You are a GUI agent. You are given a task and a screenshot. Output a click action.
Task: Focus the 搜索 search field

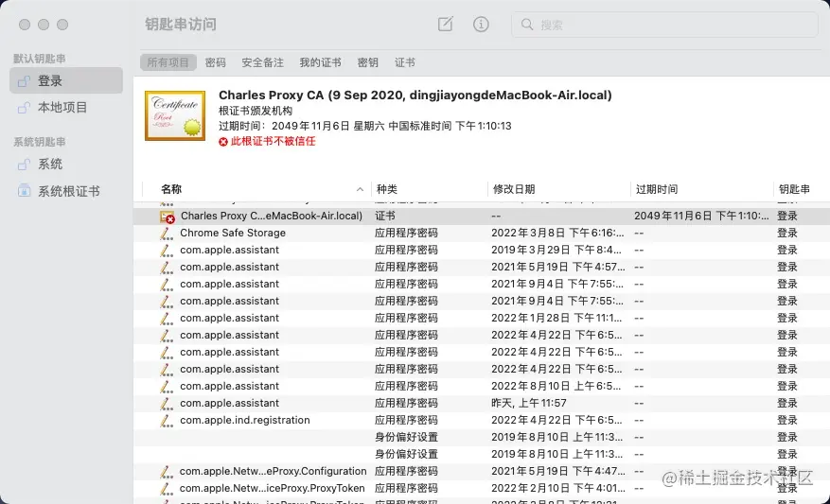pos(664,25)
